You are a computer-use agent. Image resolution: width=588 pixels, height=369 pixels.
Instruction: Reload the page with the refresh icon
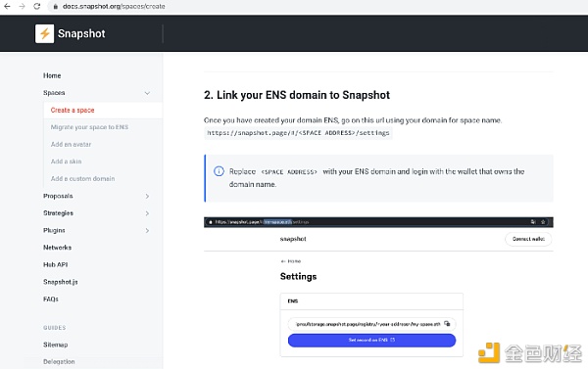click(x=37, y=7)
